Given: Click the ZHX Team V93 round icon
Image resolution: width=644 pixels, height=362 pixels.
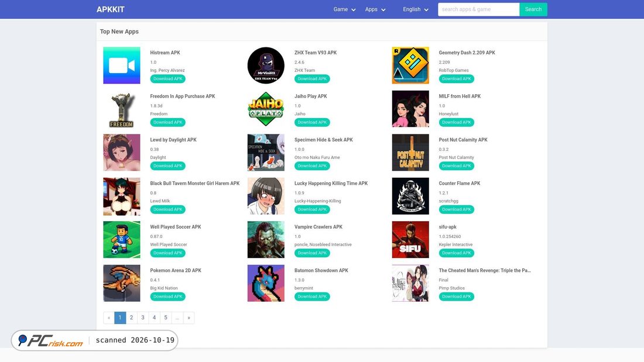Looking at the screenshot, I should [x=266, y=65].
